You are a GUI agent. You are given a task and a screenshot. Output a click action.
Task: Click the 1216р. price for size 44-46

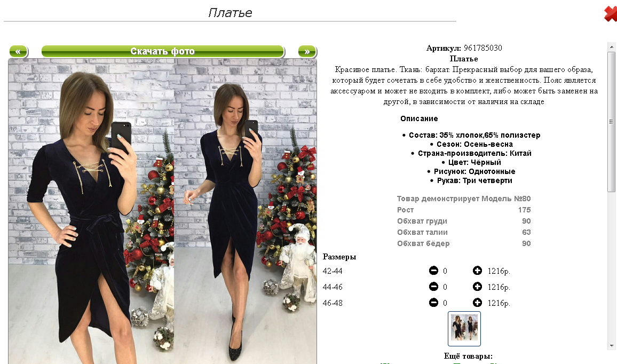pyautogui.click(x=499, y=287)
